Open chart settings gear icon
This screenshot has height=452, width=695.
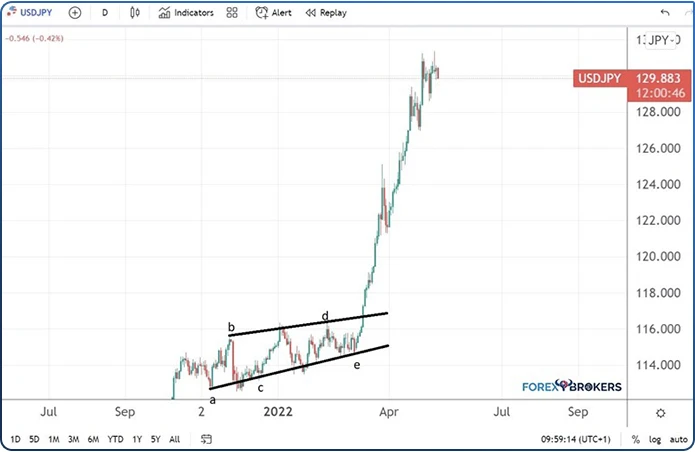660,412
